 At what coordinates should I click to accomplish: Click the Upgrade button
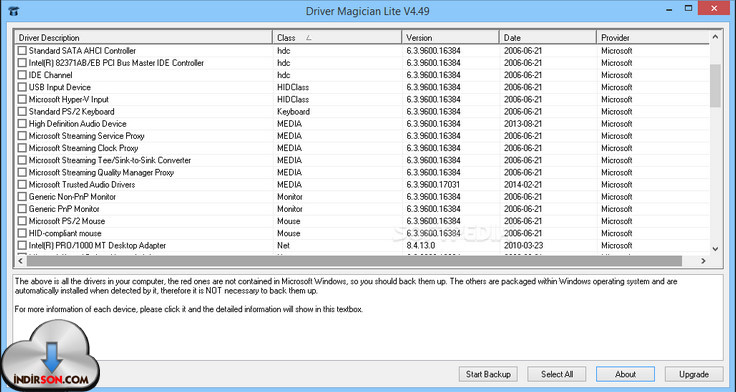(694, 374)
